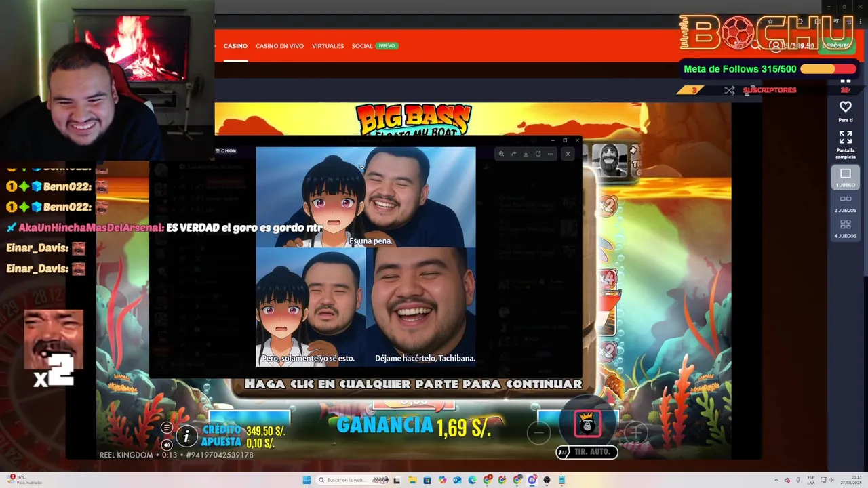This screenshot has height=488, width=868.
Task: Download the meme image via the download icon
Action: [x=526, y=154]
